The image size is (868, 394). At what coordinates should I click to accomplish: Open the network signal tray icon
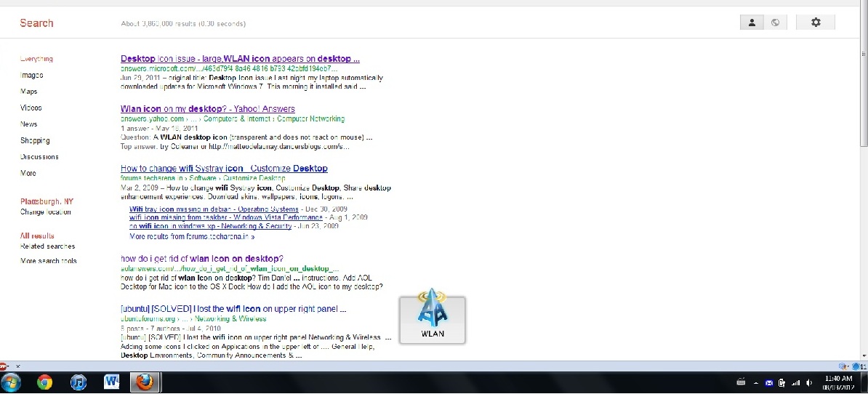795,382
